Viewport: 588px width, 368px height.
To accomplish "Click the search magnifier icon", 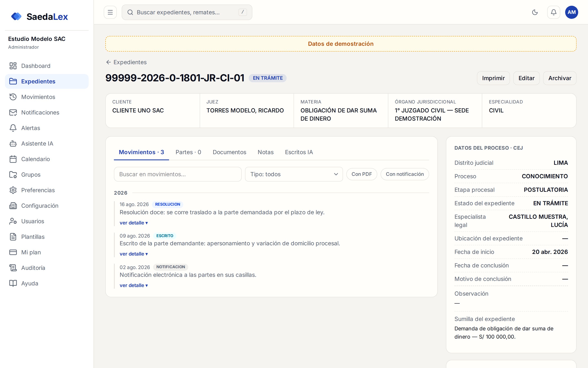I will tap(130, 12).
